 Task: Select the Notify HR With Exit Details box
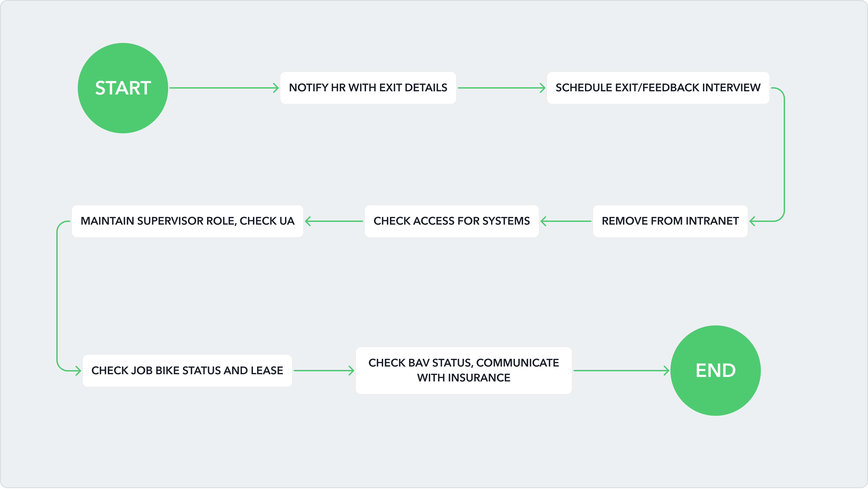coord(368,88)
